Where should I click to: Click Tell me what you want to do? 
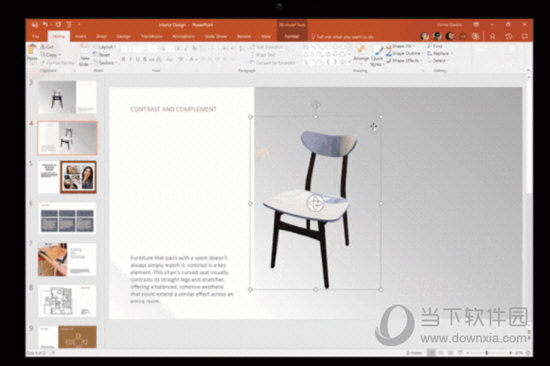pyautogui.click(x=342, y=36)
